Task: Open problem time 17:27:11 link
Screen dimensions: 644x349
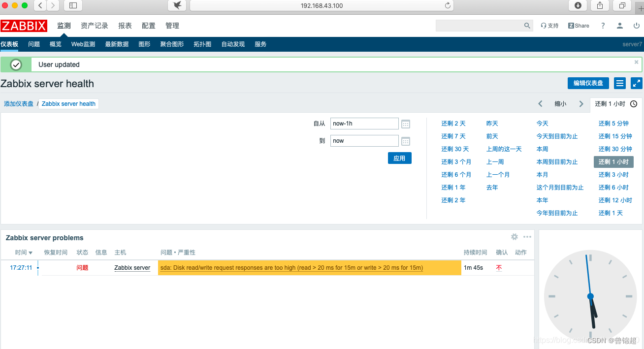Action: (x=21, y=268)
